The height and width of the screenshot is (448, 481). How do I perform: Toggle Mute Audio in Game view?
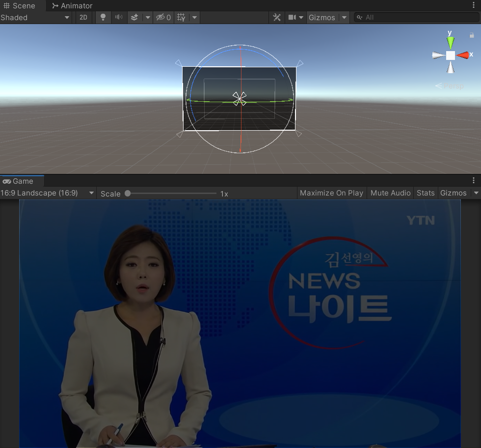(x=391, y=193)
